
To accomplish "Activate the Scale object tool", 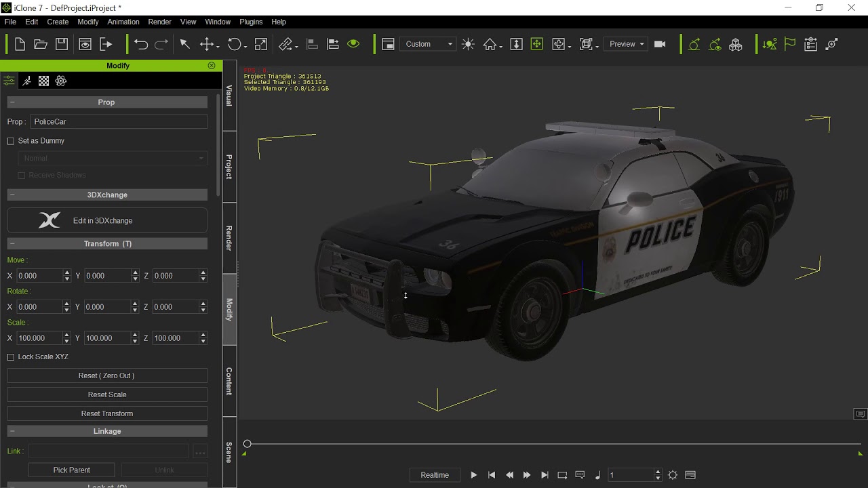I will (x=260, y=44).
